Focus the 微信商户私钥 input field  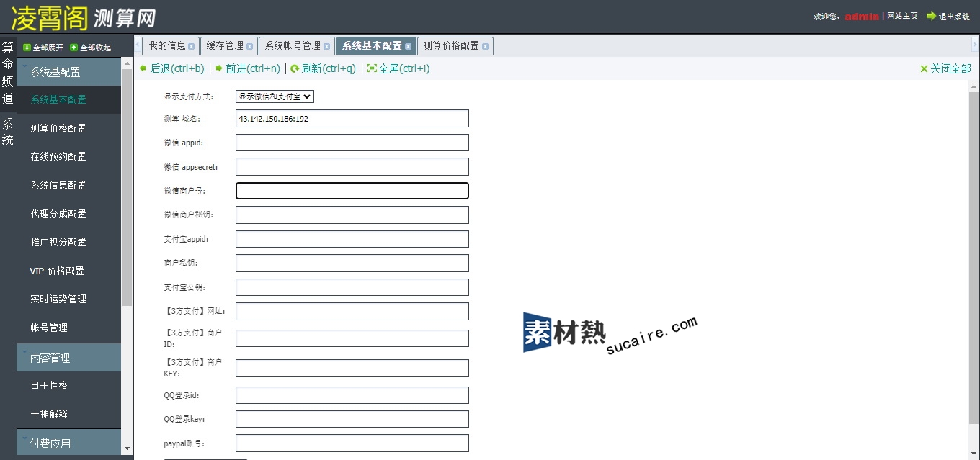coord(352,215)
